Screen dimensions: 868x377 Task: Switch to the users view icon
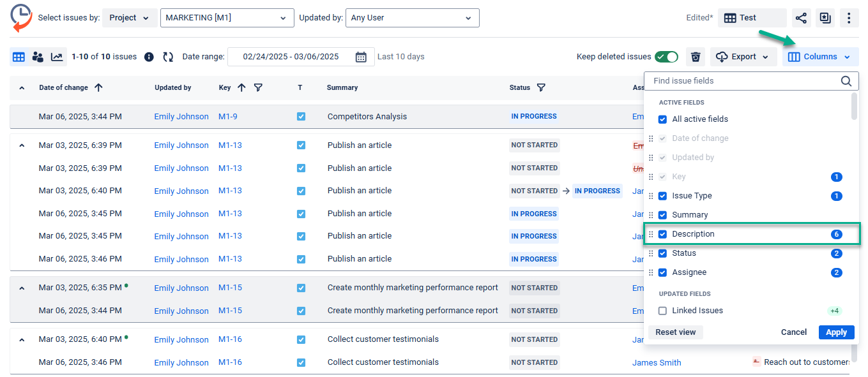38,57
